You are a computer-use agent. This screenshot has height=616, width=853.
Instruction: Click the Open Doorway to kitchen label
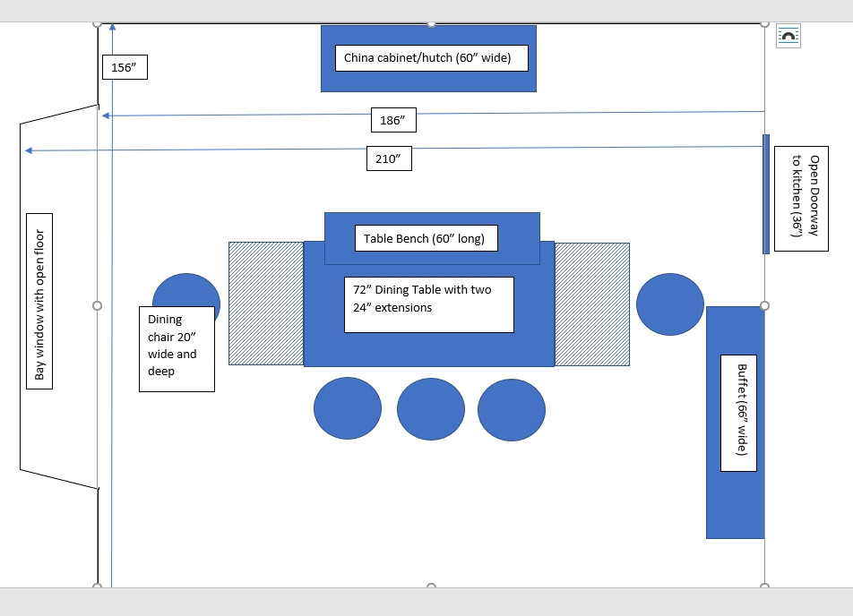pos(801,199)
